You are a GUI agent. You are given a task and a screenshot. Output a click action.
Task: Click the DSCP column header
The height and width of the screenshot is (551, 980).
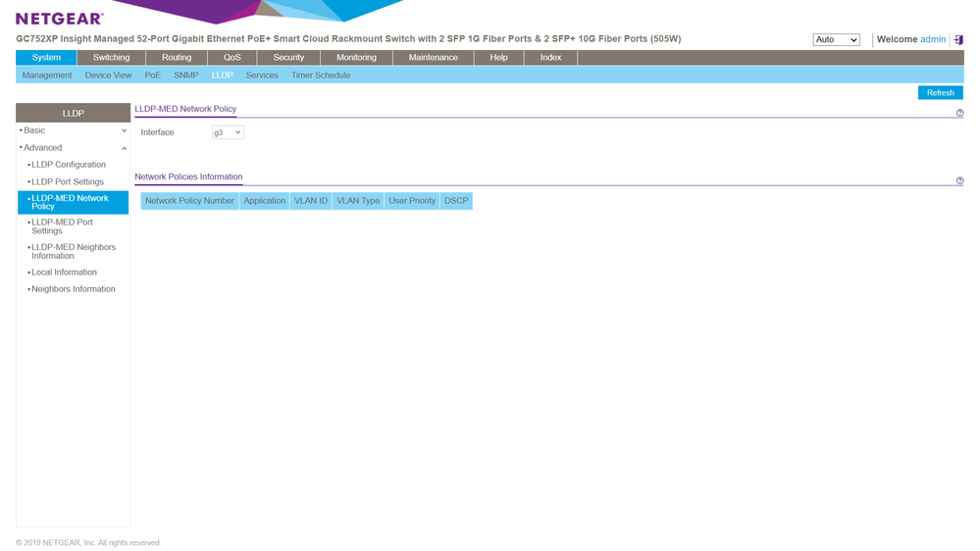click(456, 201)
